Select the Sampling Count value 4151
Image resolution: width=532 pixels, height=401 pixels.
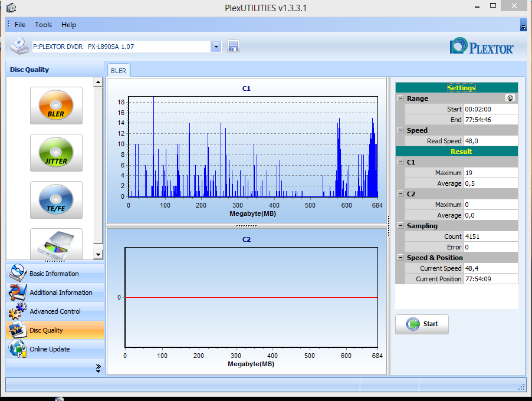(x=491, y=236)
